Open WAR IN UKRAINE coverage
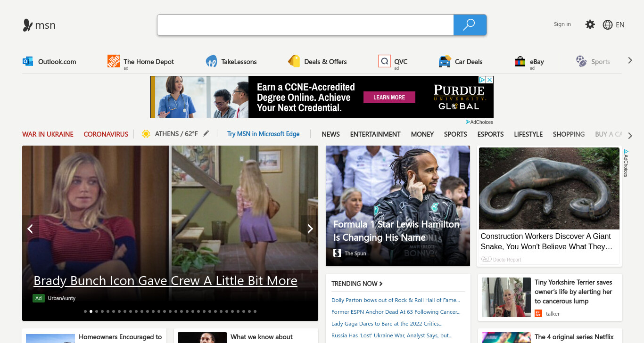Image resolution: width=644 pixels, height=343 pixels. (x=48, y=134)
